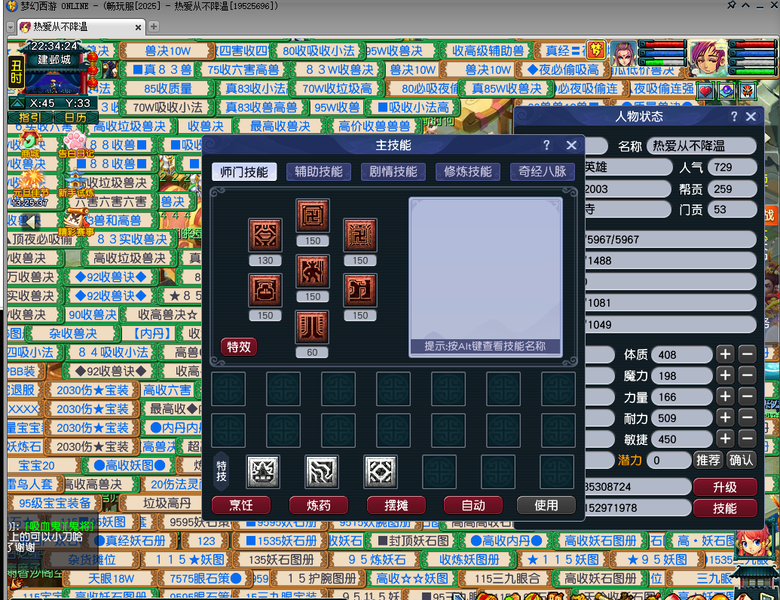Click the stall sign 收炼妖图册

[469, 560]
